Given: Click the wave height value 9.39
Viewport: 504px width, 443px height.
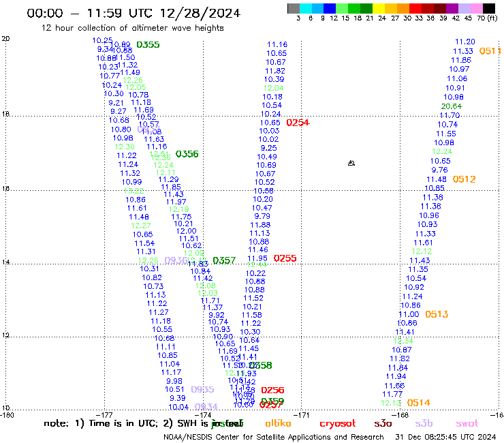Looking at the screenshot, I should (178, 398).
